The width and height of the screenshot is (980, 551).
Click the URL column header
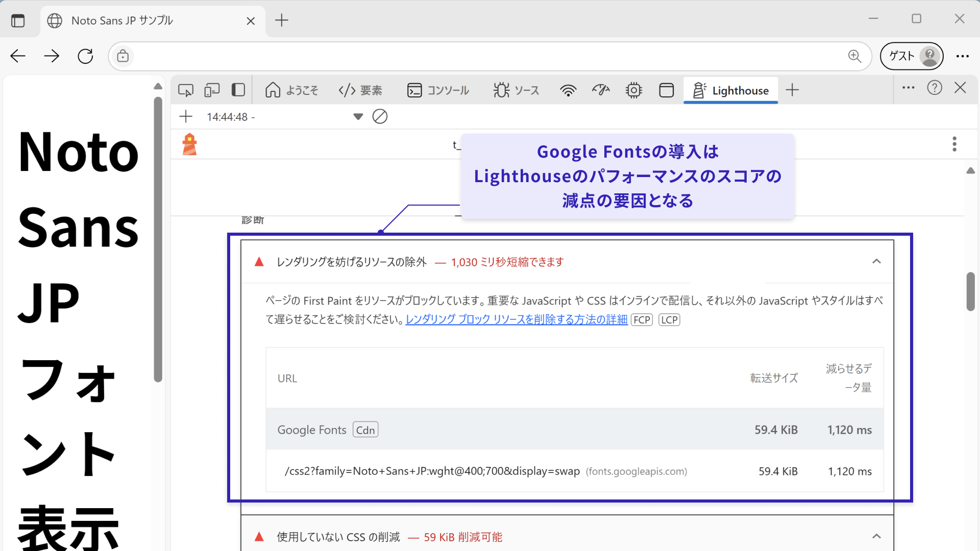[287, 379]
